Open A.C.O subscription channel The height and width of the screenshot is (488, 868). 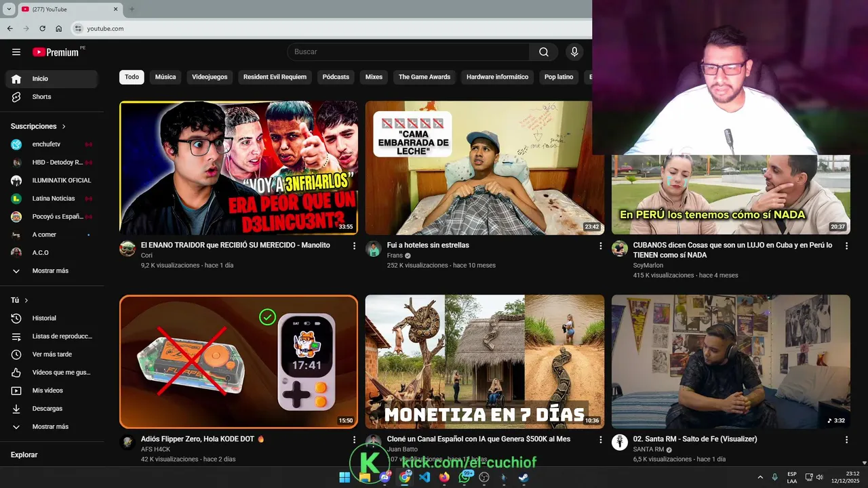point(52,253)
